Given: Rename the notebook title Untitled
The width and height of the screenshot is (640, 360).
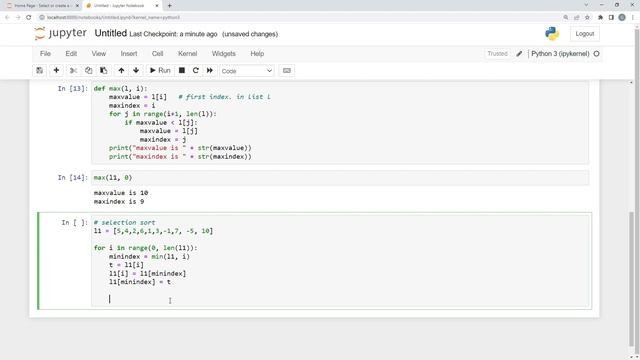Looking at the screenshot, I should 111,33.
